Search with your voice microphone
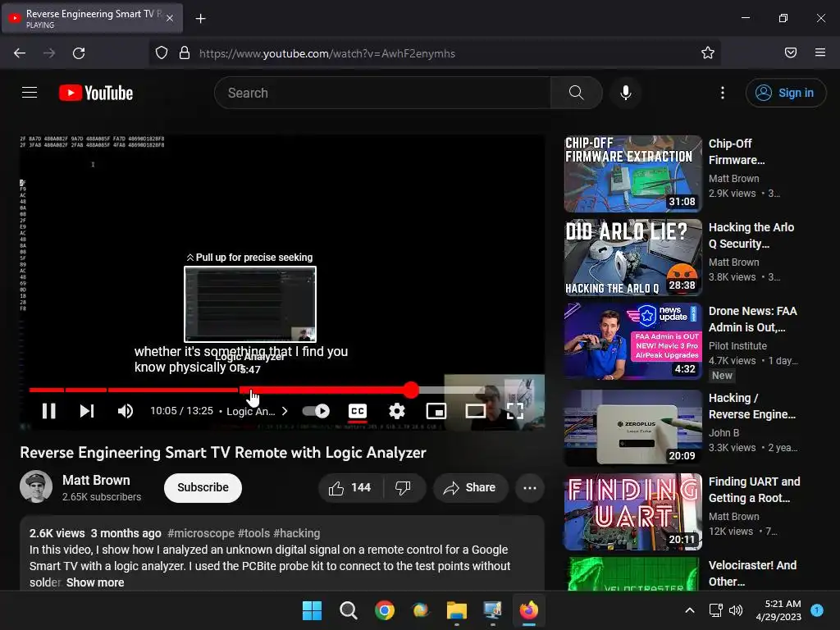This screenshot has height=630, width=840. [625, 93]
